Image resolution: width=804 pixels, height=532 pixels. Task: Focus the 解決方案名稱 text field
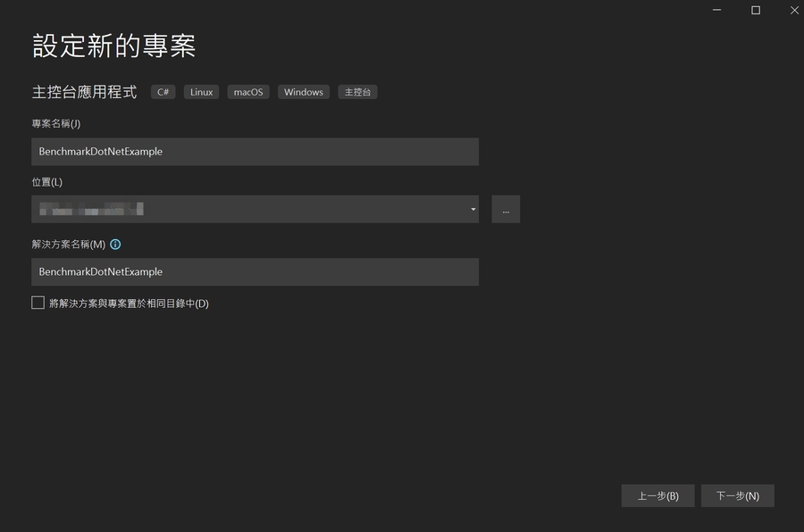pos(255,272)
